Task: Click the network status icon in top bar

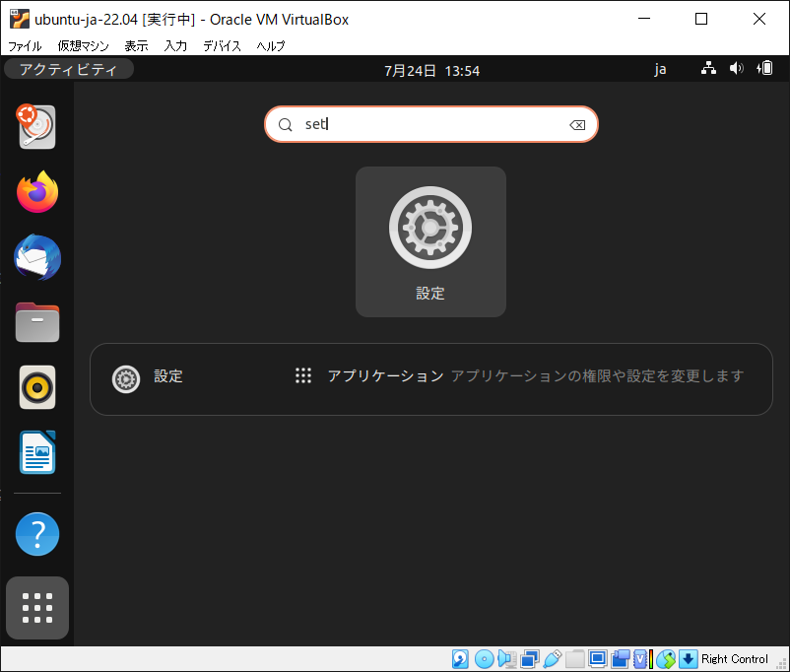Action: point(708,68)
